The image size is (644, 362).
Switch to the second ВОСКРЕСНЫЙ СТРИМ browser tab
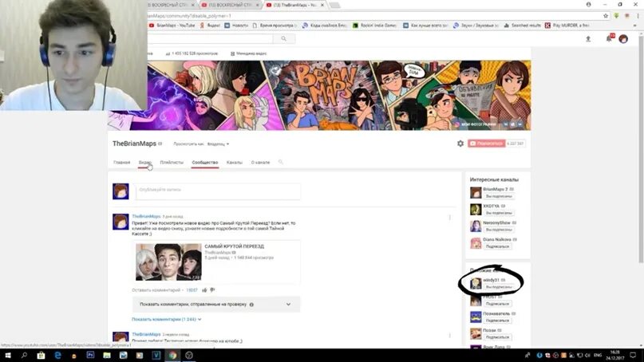click(231, 5)
